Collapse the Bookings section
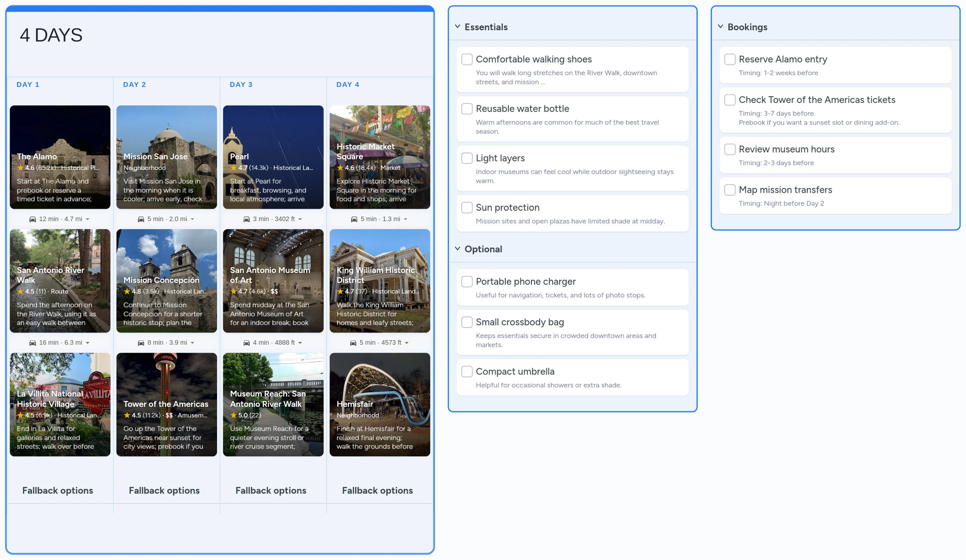This screenshot has height=560, width=966. [x=720, y=26]
